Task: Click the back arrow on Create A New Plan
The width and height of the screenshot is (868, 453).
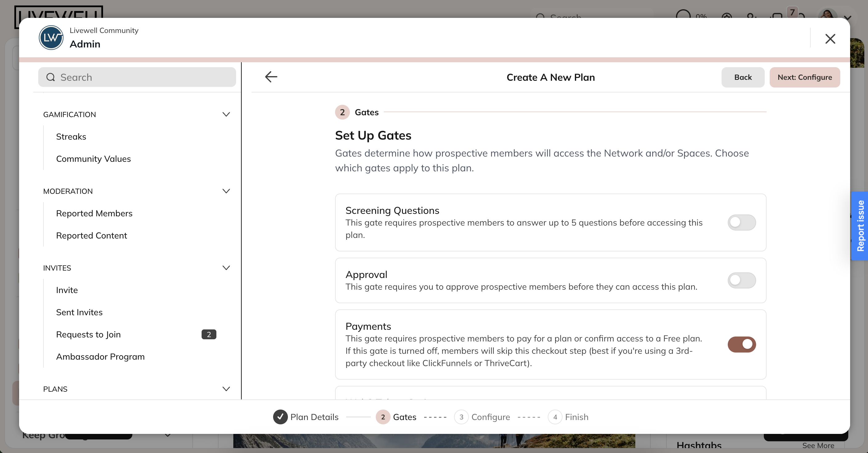Action: 271,77
